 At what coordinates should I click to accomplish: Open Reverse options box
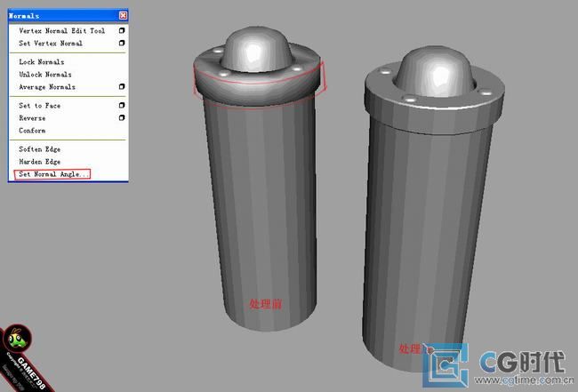pos(122,118)
